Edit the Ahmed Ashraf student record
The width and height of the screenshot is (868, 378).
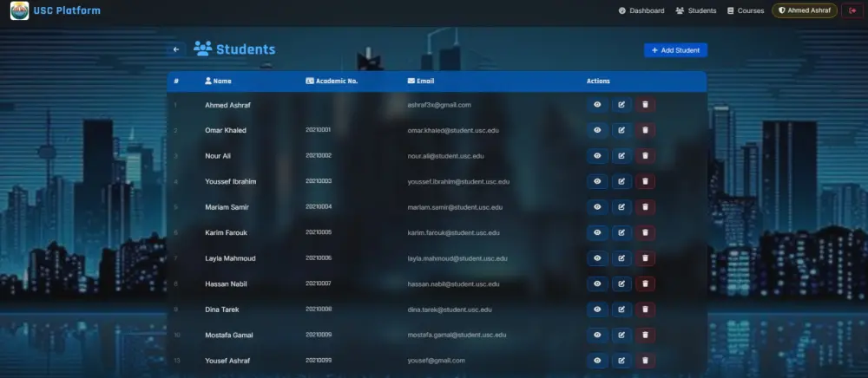pyautogui.click(x=621, y=105)
